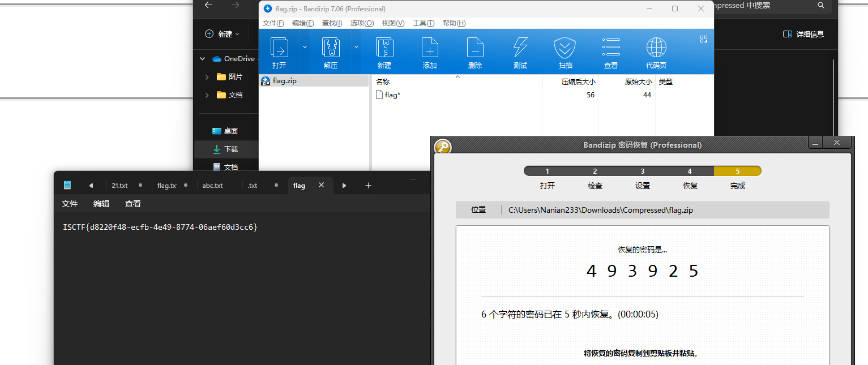Collapse the OneDrive tree node
The height and width of the screenshot is (365, 868).
pos(203,58)
